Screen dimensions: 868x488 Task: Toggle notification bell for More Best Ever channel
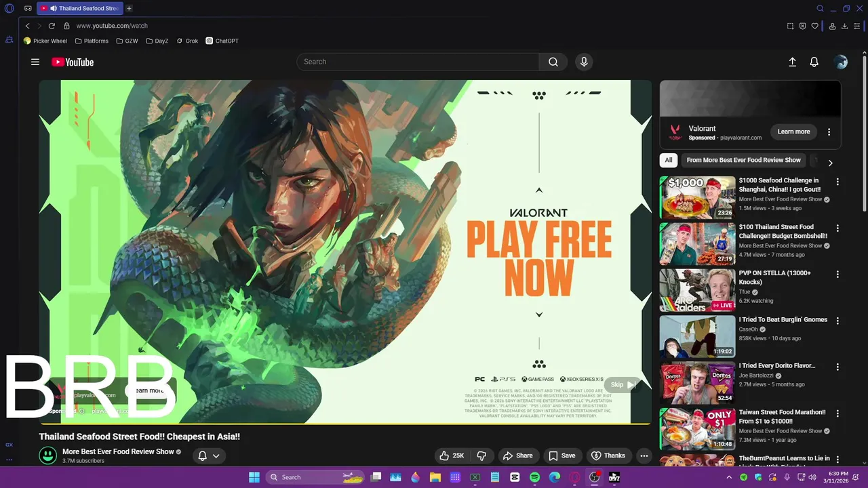click(208, 455)
